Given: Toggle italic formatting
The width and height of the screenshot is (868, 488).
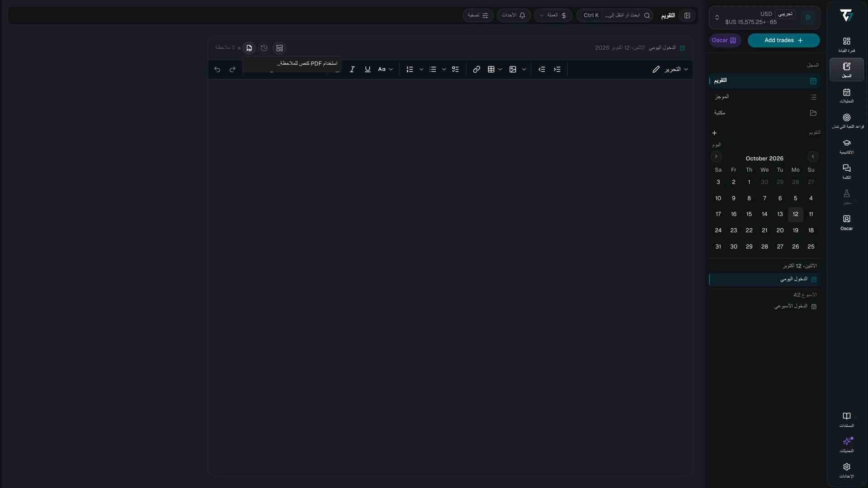Looking at the screenshot, I should click(352, 70).
